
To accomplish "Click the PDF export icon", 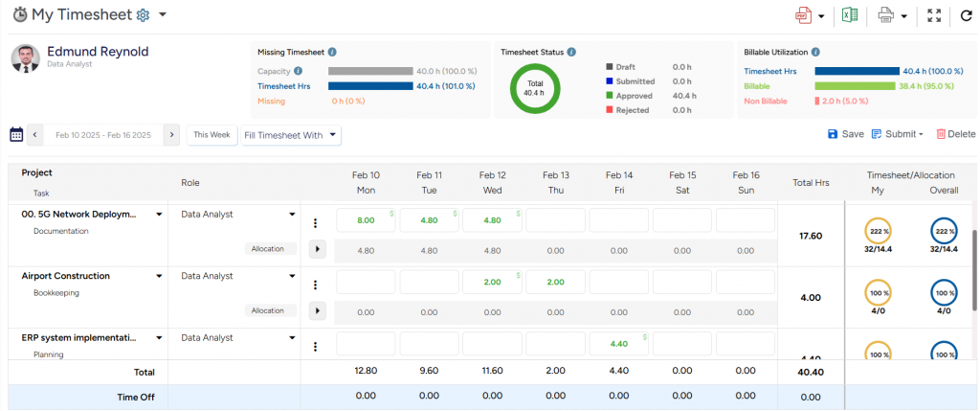I will click(x=803, y=15).
